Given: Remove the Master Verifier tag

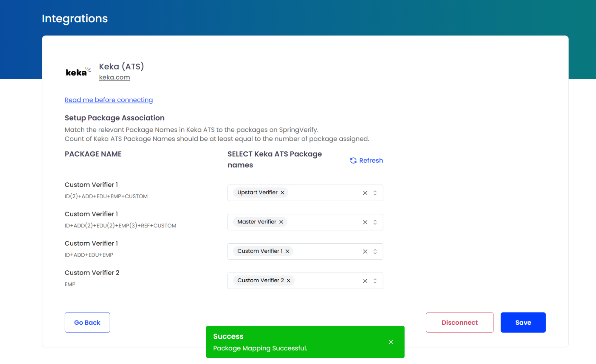Looking at the screenshot, I should 281,222.
